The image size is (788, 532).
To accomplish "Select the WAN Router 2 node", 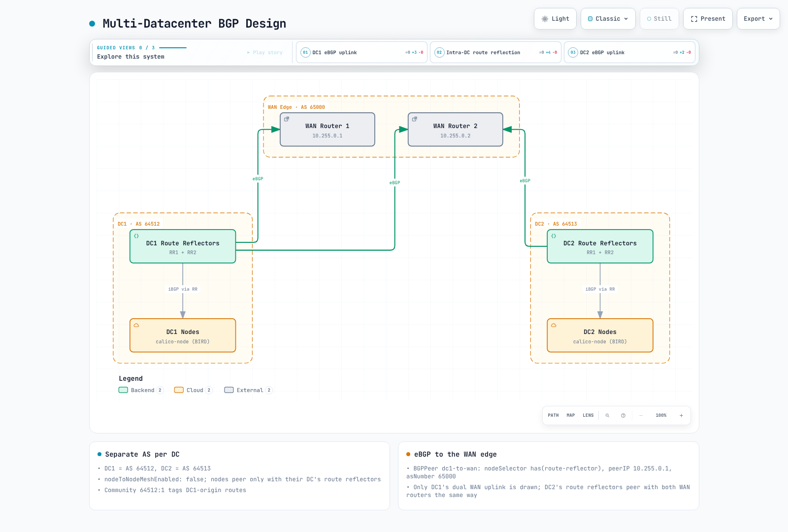I will pos(456,130).
